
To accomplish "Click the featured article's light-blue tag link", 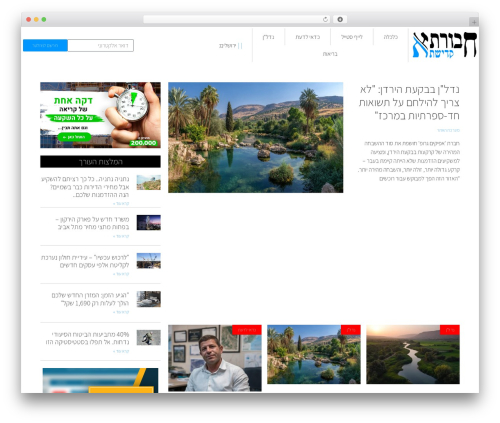I will [x=448, y=130].
